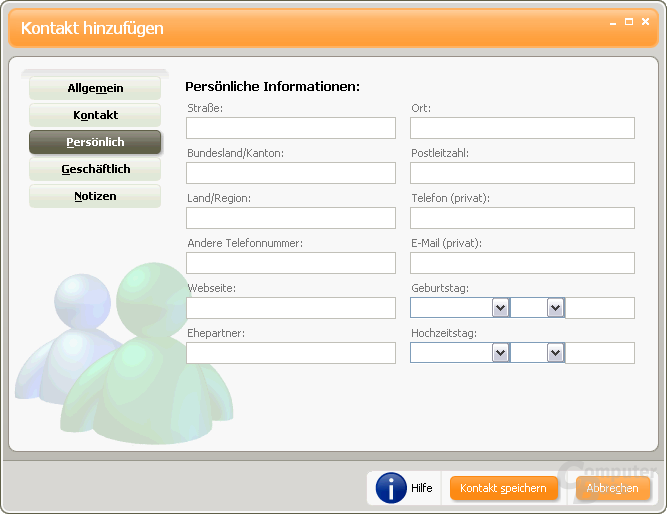Focus the Straße input field
The width and height of the screenshot is (667, 514).
pos(291,128)
